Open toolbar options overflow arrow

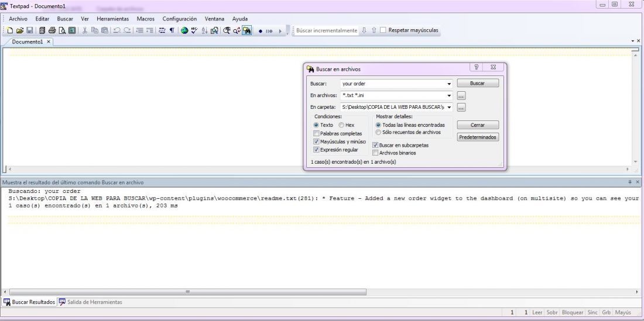tap(287, 32)
